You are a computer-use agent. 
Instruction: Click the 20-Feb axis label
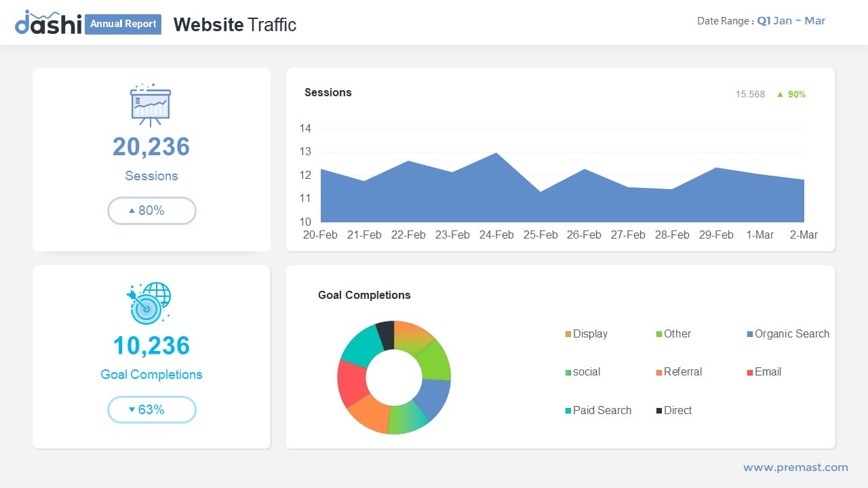320,235
